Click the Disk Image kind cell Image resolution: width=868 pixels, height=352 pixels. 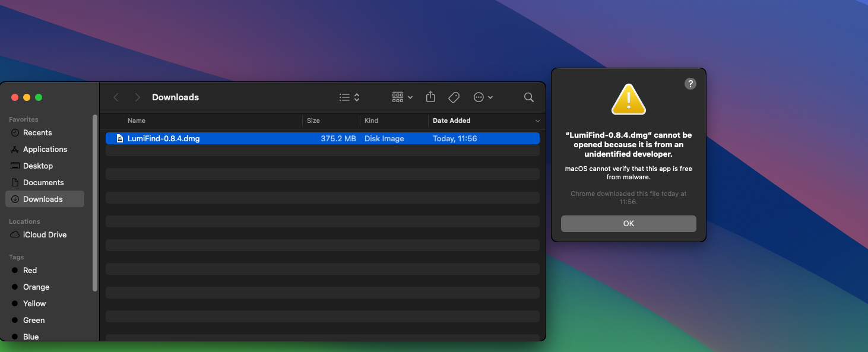click(384, 138)
